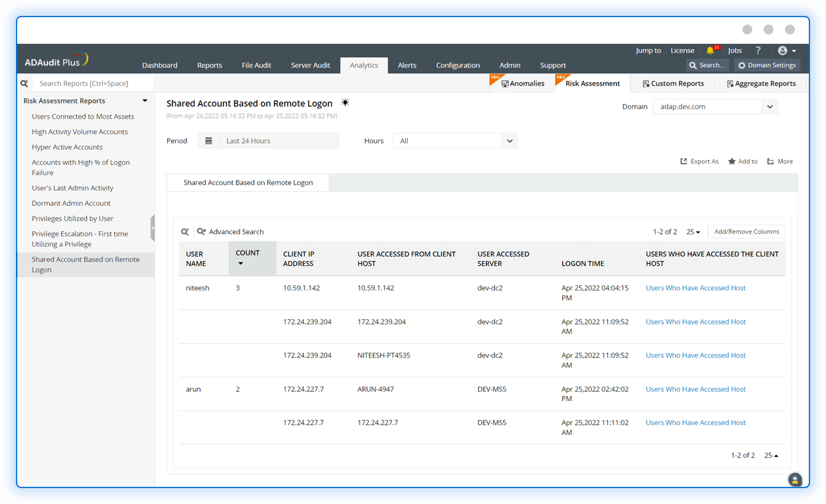Change the page size using the 25 dropdown
This screenshot has width=826, height=504.
click(x=693, y=231)
